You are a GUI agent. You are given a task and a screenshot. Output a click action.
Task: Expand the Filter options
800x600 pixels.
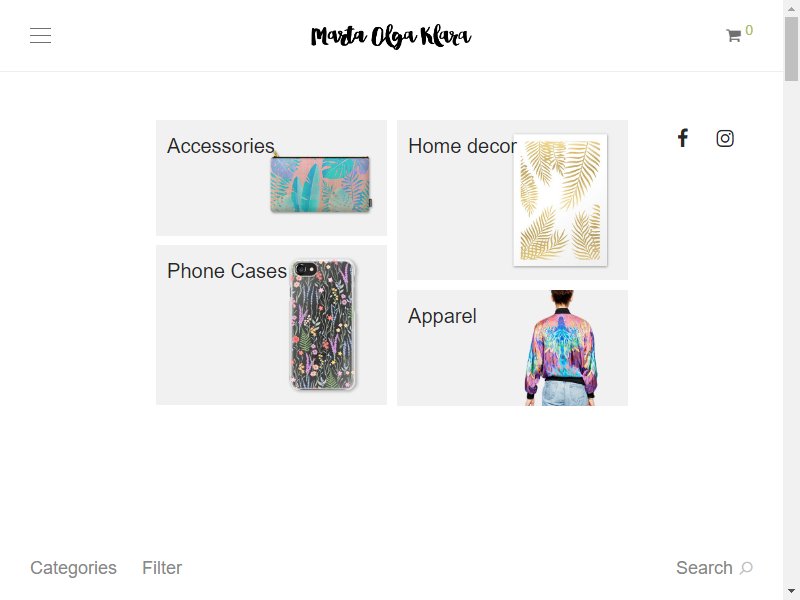[x=162, y=568]
